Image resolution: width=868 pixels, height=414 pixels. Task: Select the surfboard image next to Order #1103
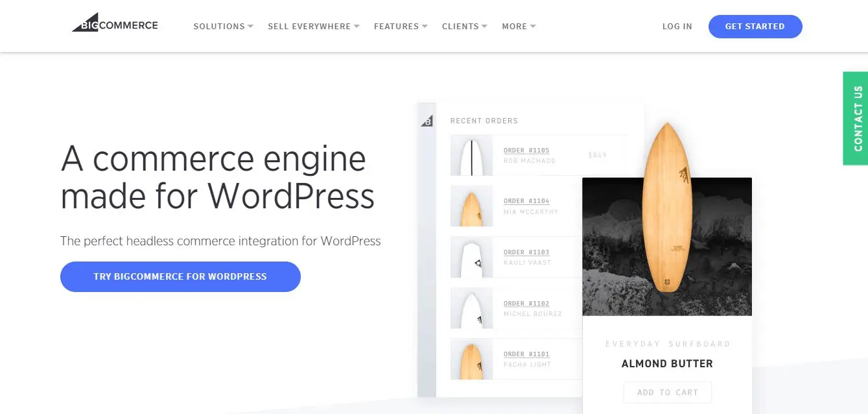click(x=471, y=256)
